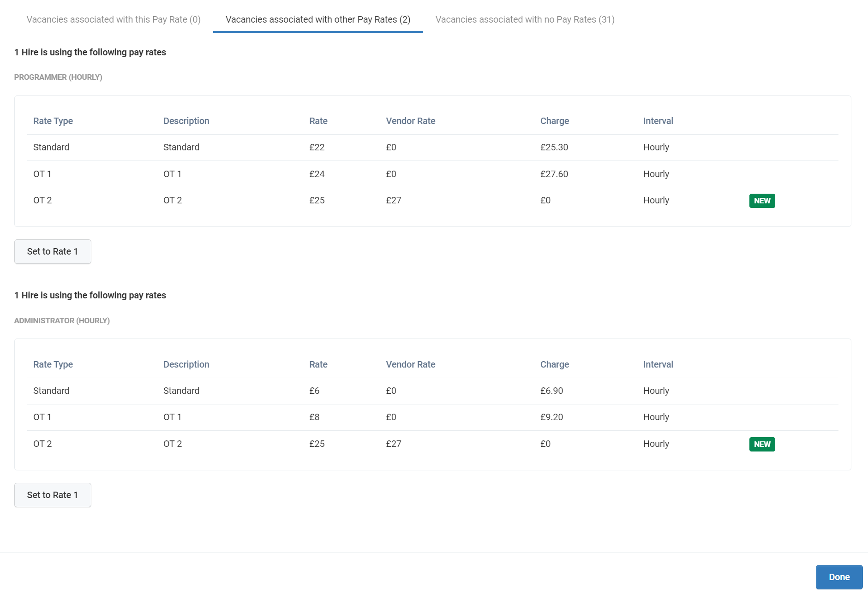Click Vendor Rate header in Programmer table

[411, 121]
